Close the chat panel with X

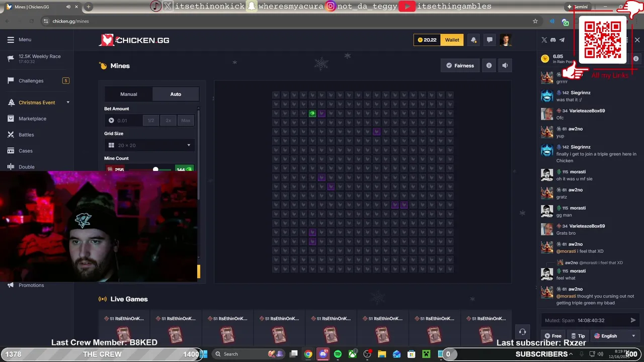(x=637, y=40)
